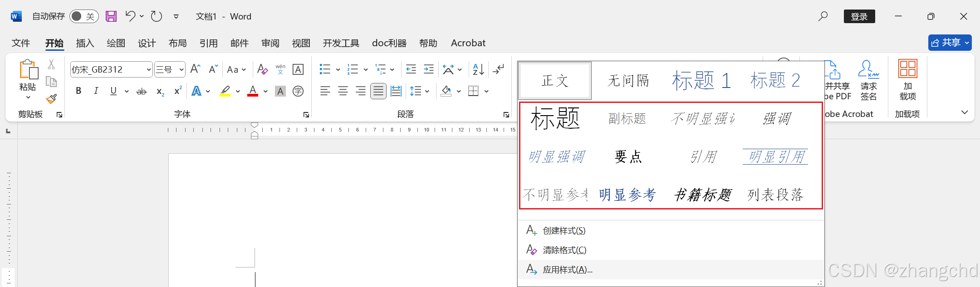The image size is (980, 287).
Task: Click the Clear Formatting eraser icon
Action: click(x=262, y=69)
